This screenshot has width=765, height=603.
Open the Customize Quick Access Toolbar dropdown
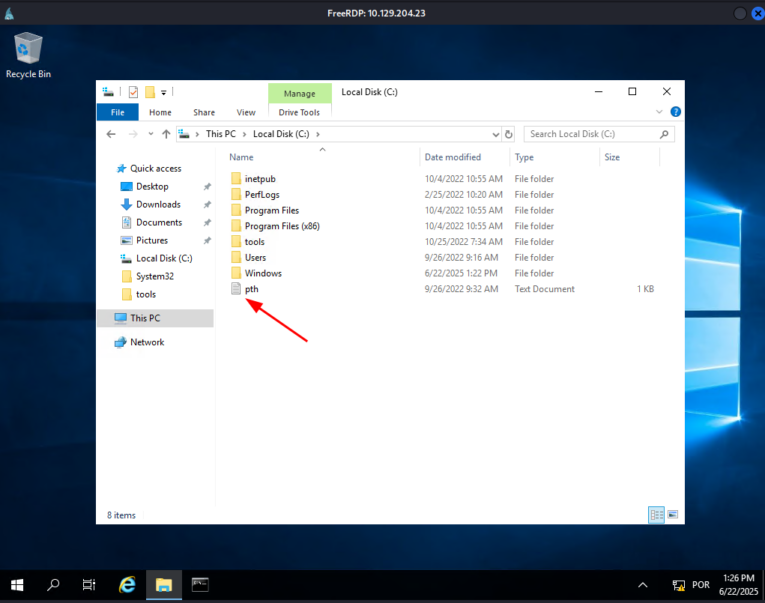coord(164,92)
